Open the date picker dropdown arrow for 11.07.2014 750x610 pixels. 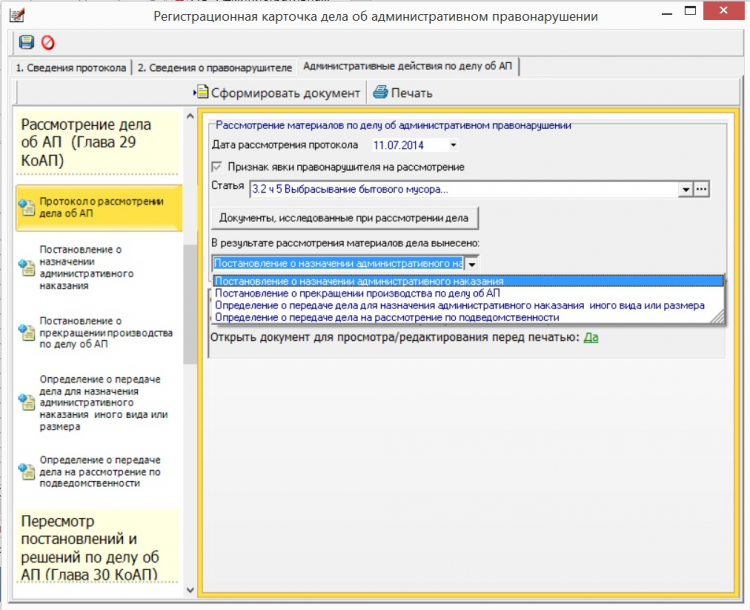point(452,145)
